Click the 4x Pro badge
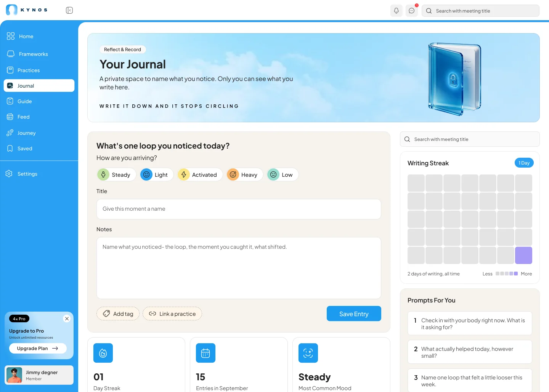549x392 pixels. pyautogui.click(x=19, y=318)
